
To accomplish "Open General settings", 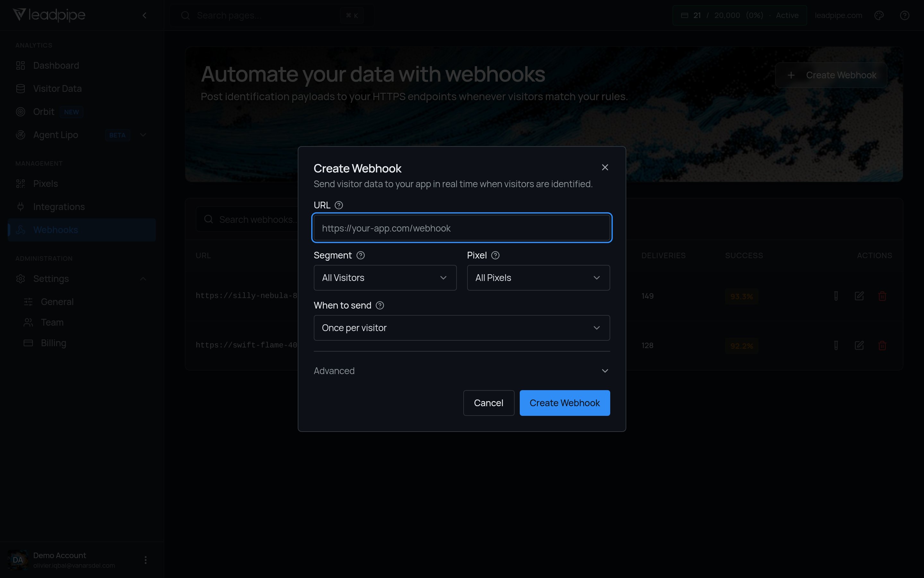I will [86, 302].
